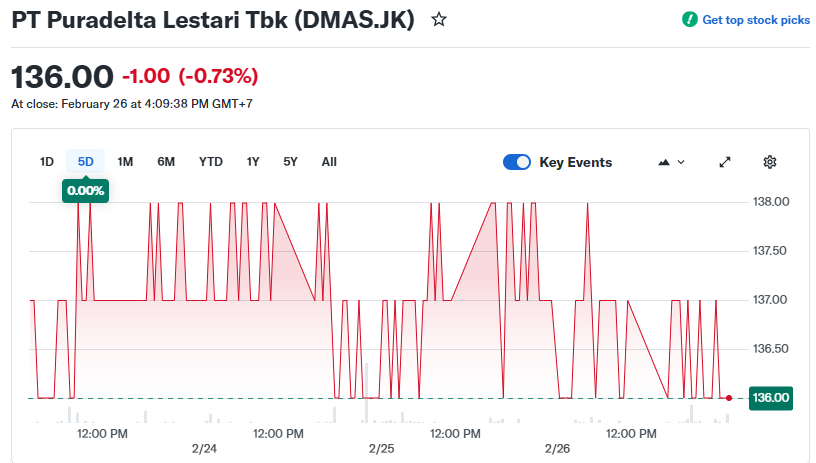Image resolution: width=816 pixels, height=463 pixels.
Task: Click the red last-price dot on chart
Action: point(729,398)
